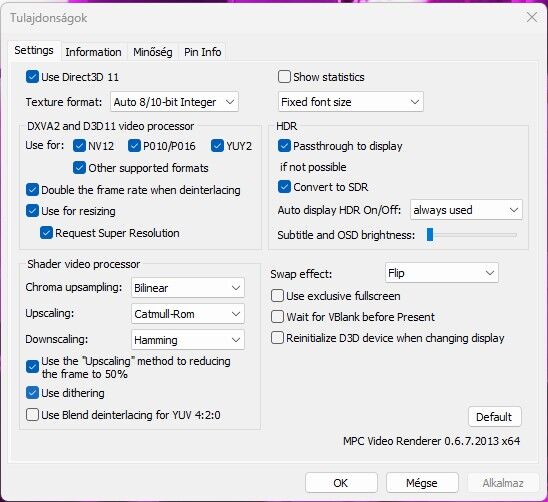
Task: Open the Texture format dropdown
Action: (x=174, y=102)
